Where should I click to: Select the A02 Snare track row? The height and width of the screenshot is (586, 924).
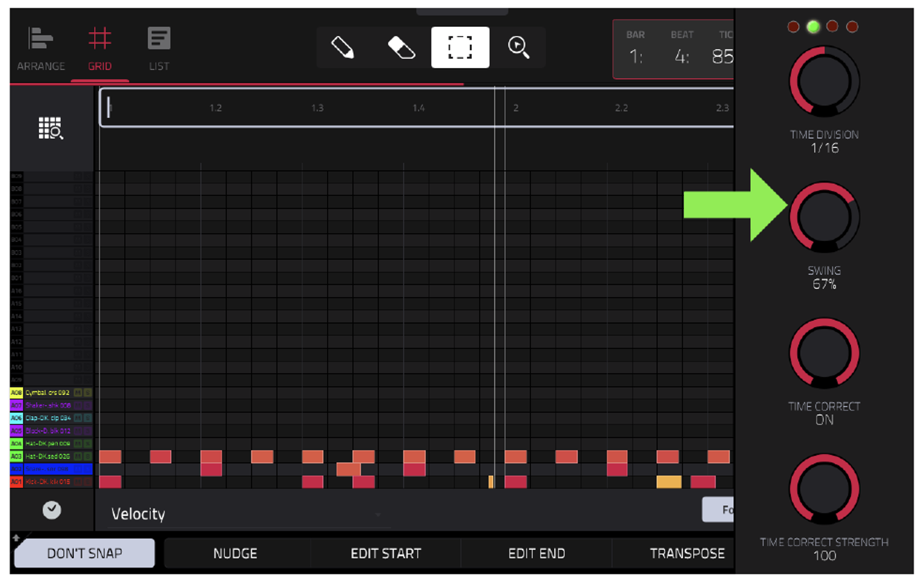click(51, 469)
